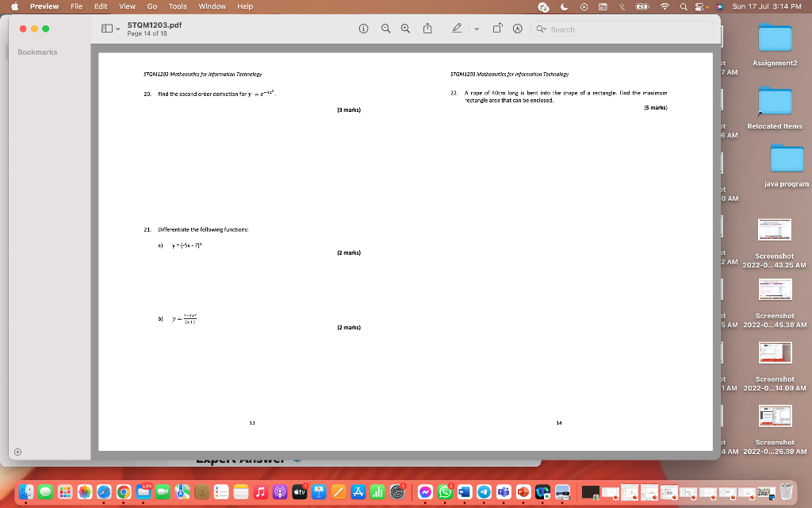812x508 pixels.
Task: Add a bookmark with the plus button
Action: point(17,452)
